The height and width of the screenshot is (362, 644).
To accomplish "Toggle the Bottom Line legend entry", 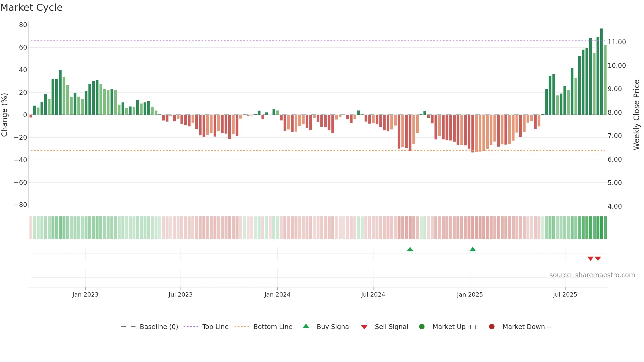I will (263, 327).
